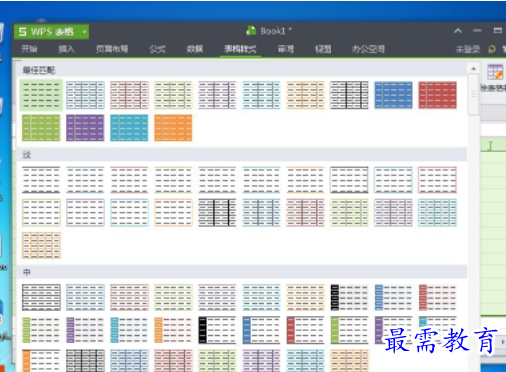This screenshot has height=372, width=506.
Task: Apply the black first-column style in 中 first row
Action: [x=349, y=297]
